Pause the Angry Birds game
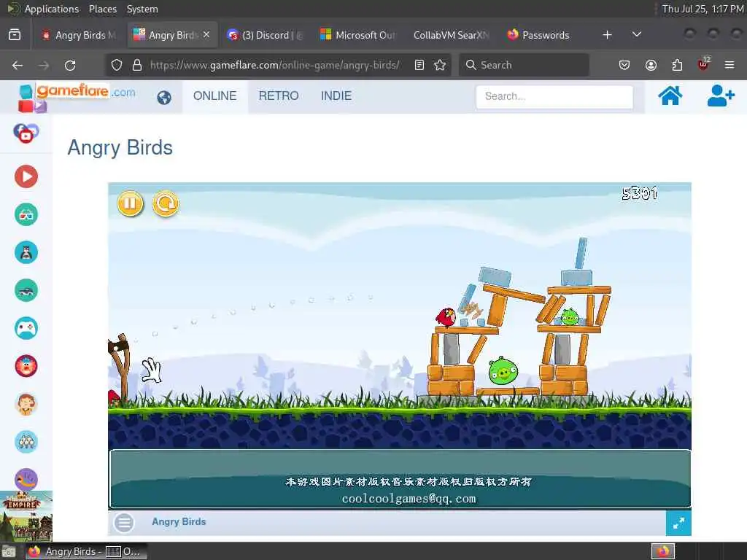This screenshot has height=560, width=747. (130, 203)
